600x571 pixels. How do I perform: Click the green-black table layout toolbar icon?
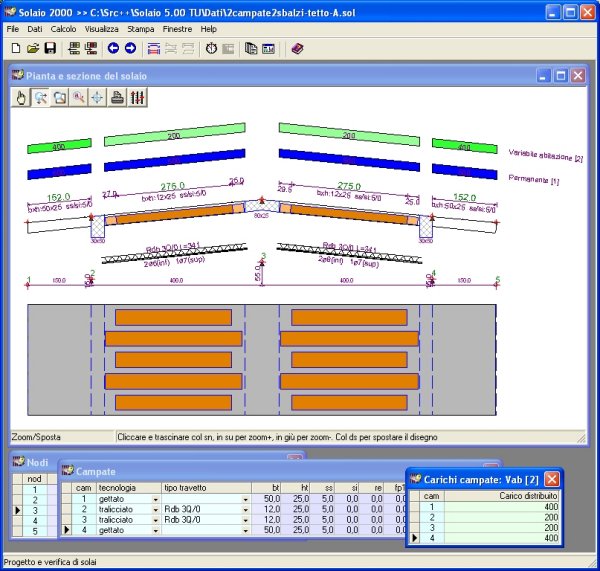click(x=74, y=48)
